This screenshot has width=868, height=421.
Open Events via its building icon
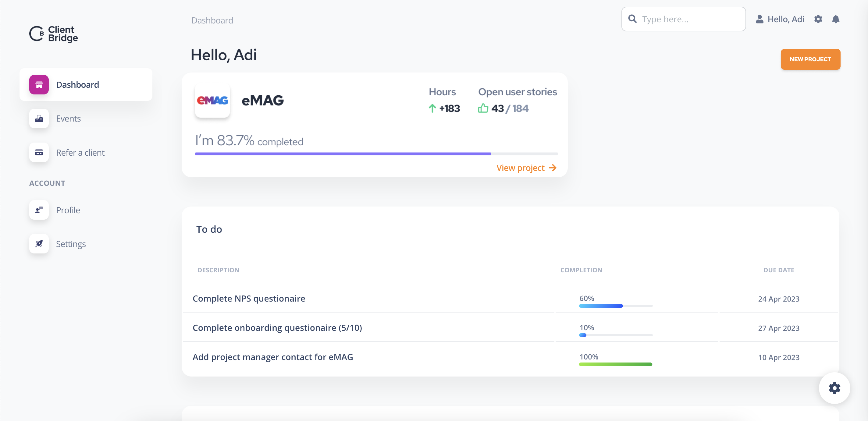tap(39, 119)
